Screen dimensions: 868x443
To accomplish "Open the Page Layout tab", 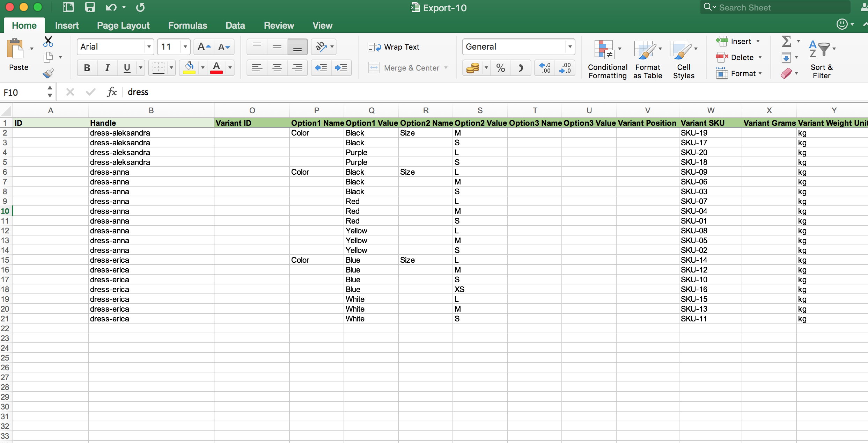I will point(123,26).
